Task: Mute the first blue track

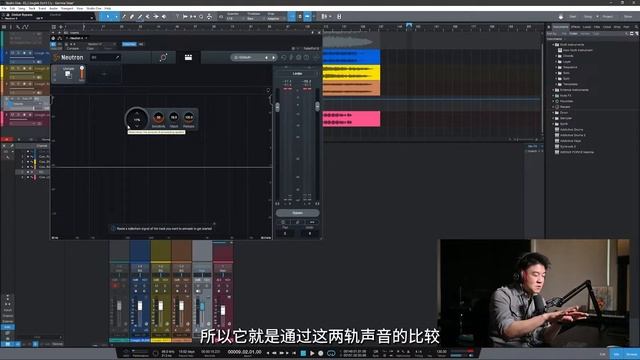Action: point(13,53)
